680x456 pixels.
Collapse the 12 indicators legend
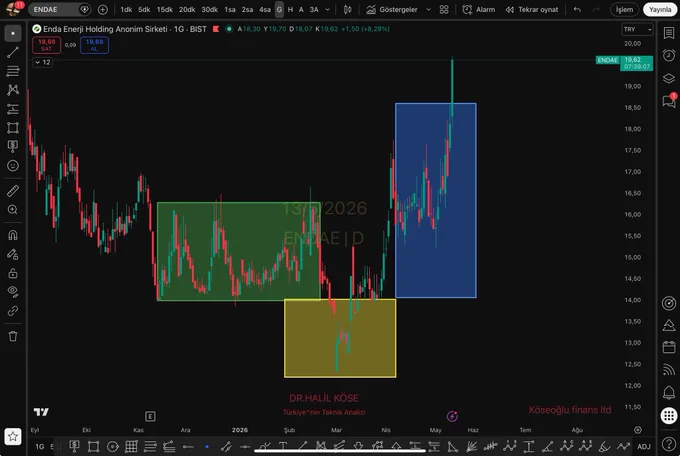42,62
